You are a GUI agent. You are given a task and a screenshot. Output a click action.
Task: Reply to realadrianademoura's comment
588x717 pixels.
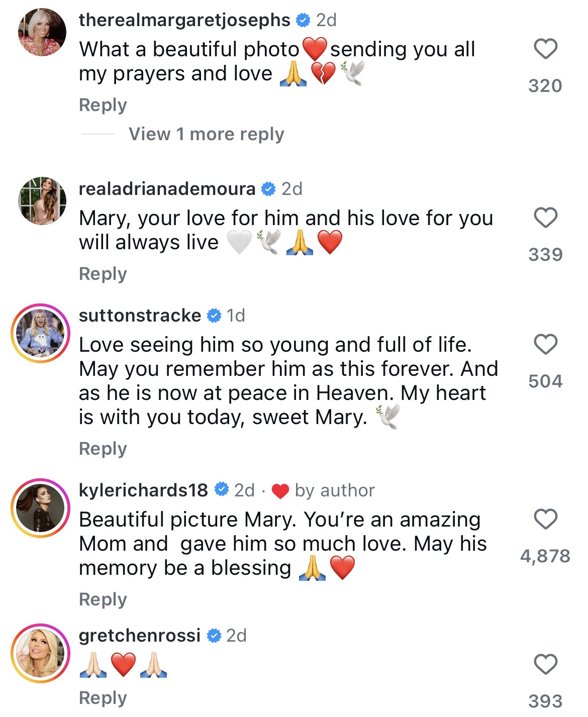[103, 274]
